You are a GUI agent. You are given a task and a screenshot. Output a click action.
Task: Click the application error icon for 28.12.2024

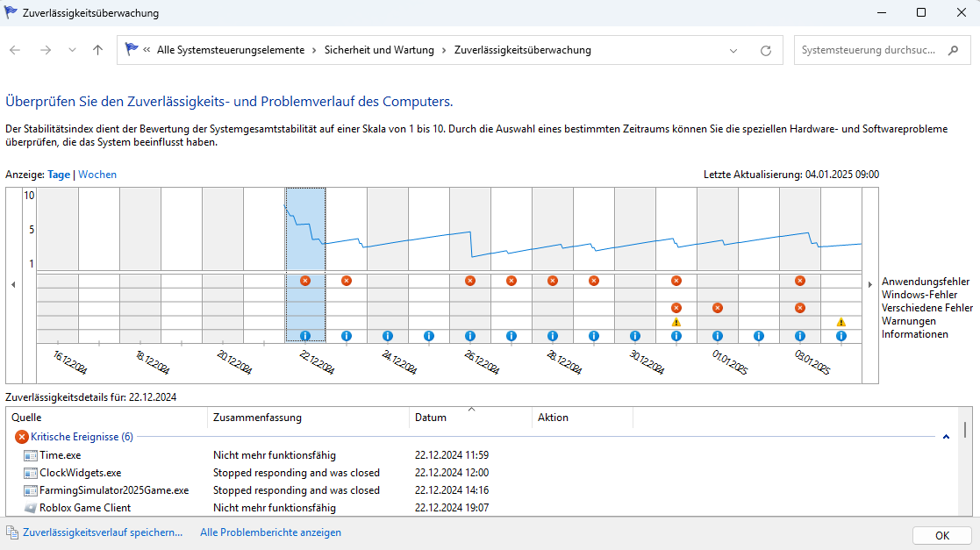[553, 281]
